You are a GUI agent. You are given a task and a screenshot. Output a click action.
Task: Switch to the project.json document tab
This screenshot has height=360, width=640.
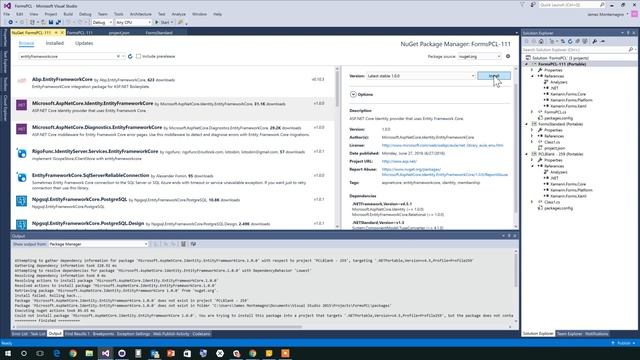click(119, 33)
